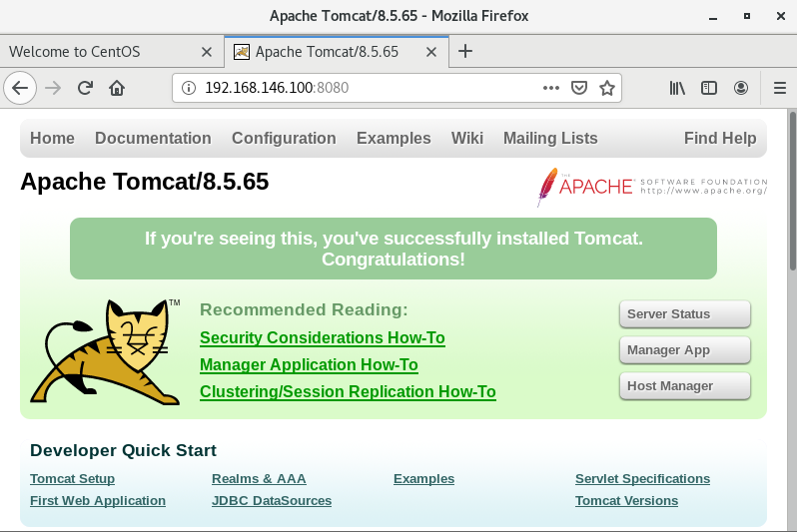Open the First Web Application link

tap(98, 500)
